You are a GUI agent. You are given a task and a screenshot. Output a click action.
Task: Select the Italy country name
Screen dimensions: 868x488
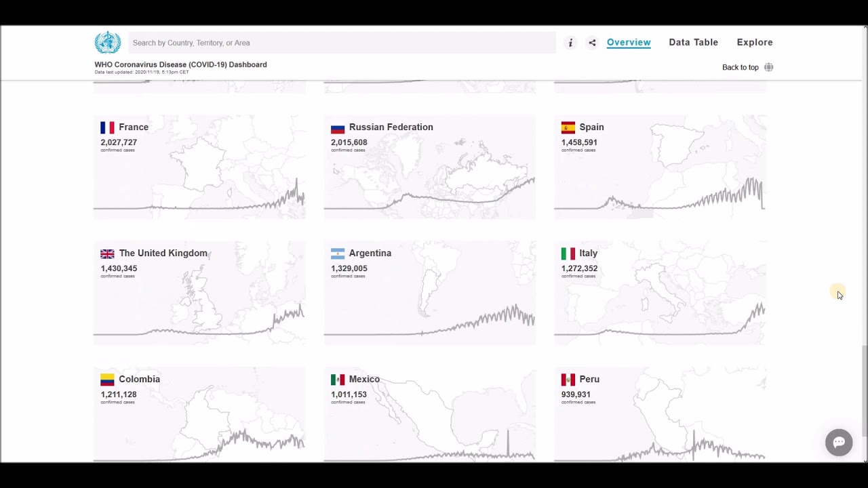pos(588,253)
